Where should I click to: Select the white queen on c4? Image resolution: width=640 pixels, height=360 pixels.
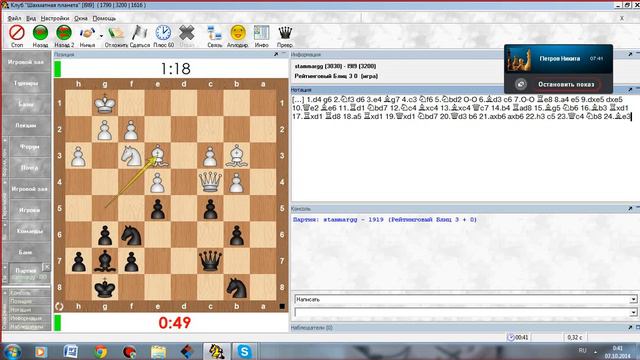(x=210, y=182)
